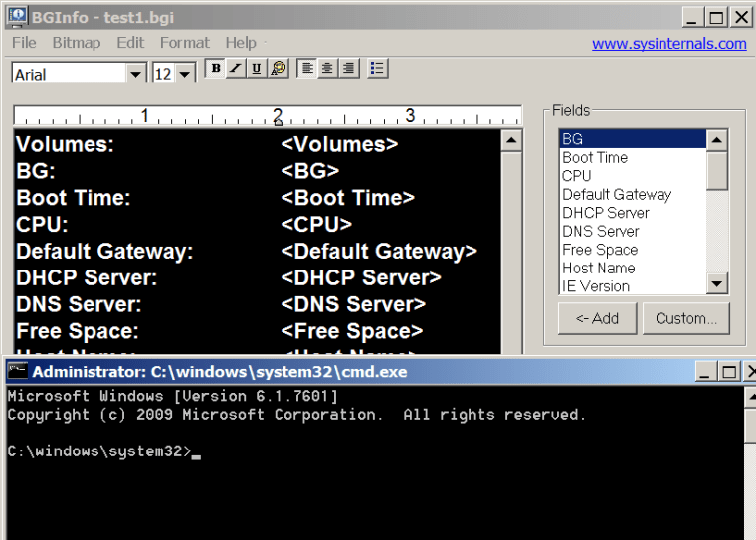Select Default Gateway in the Fields list

(633, 194)
